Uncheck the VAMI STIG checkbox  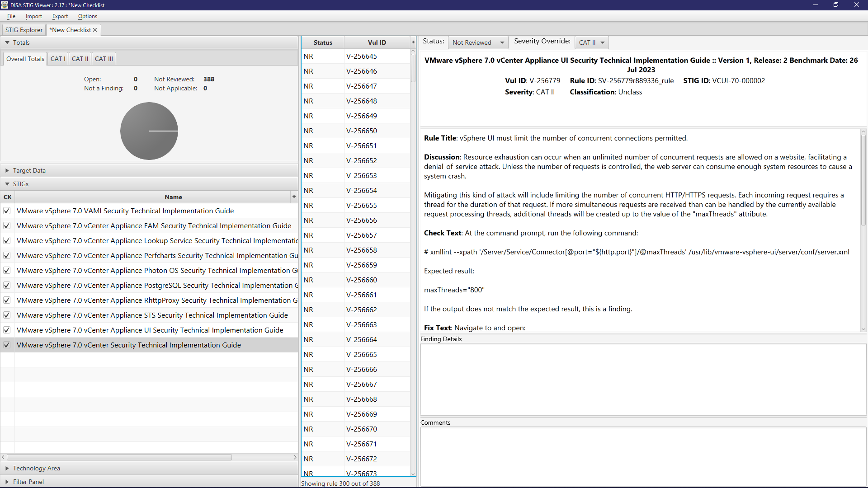coord(7,211)
